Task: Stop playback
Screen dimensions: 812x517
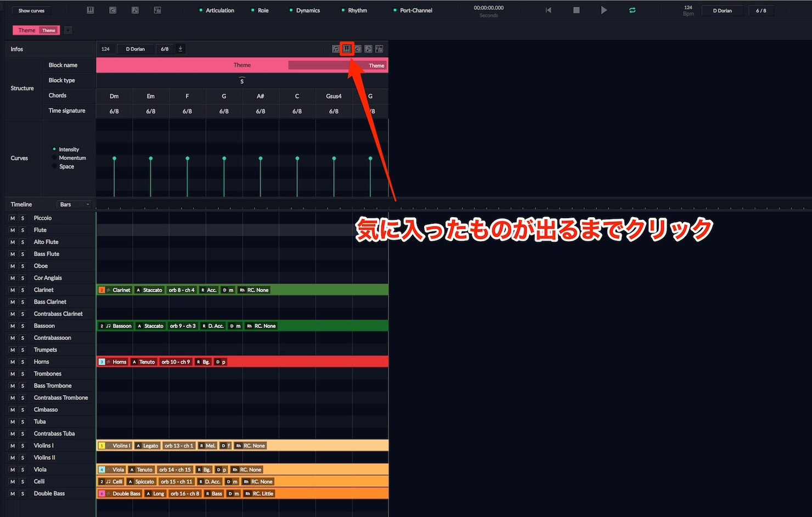Action: pos(576,10)
